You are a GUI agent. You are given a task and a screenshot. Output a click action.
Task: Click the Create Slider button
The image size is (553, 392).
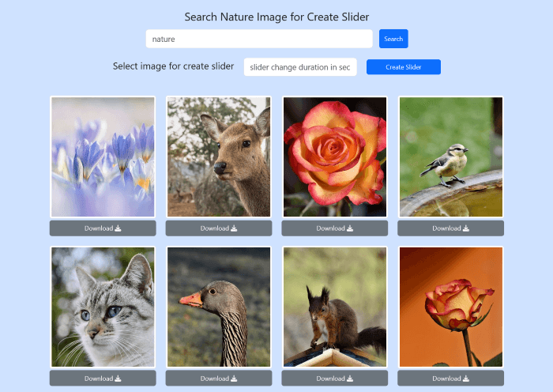[x=404, y=67]
